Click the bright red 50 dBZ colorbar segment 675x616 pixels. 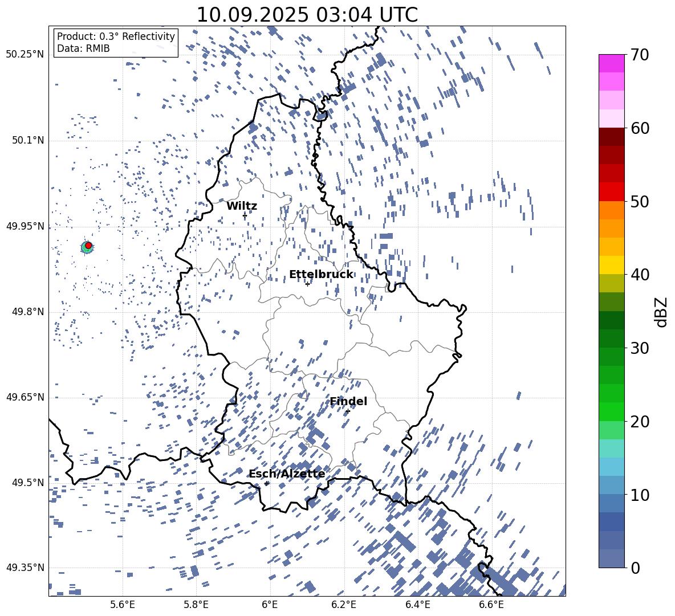611,192
